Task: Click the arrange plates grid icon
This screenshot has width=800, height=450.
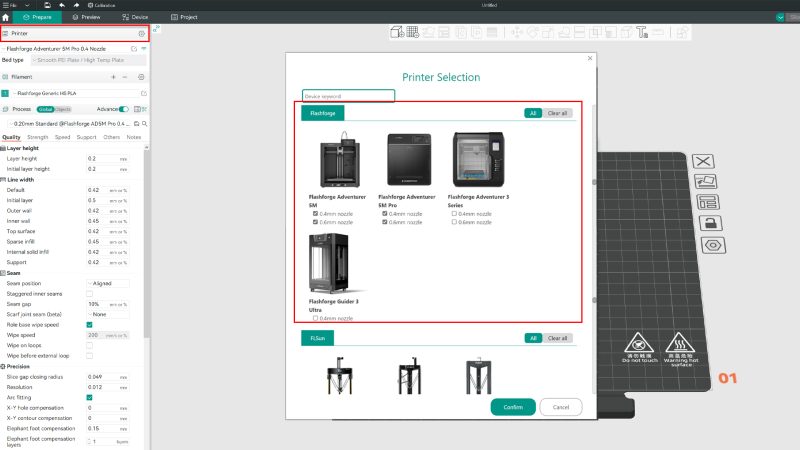Action: (x=413, y=33)
